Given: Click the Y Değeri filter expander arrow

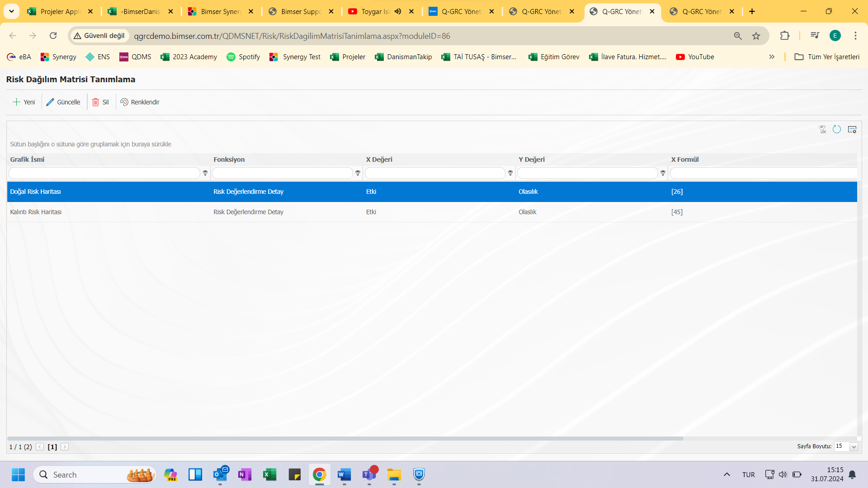Looking at the screenshot, I should pyautogui.click(x=663, y=173).
